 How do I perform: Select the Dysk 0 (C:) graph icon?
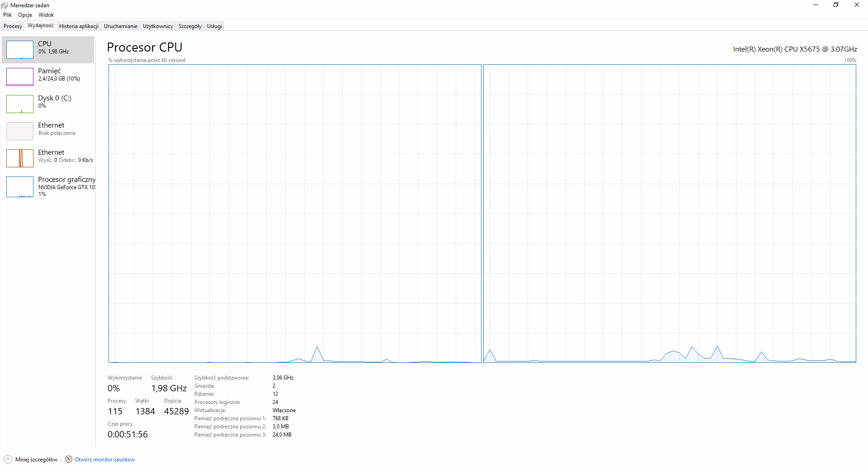(x=20, y=104)
